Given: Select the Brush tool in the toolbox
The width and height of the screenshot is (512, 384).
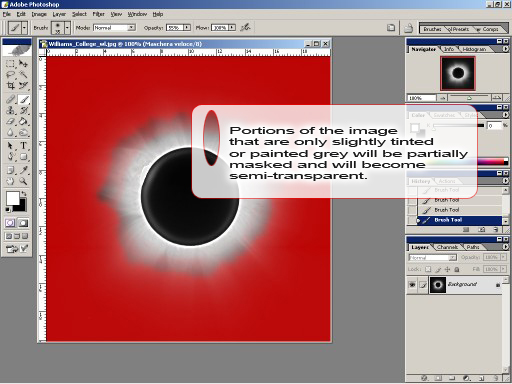Looking at the screenshot, I should pos(23,99).
